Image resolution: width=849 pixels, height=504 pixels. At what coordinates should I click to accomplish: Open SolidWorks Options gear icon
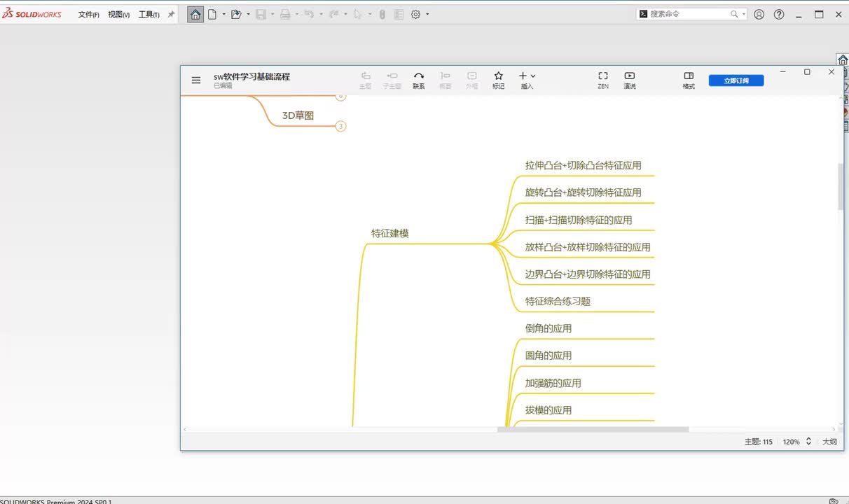(x=415, y=14)
